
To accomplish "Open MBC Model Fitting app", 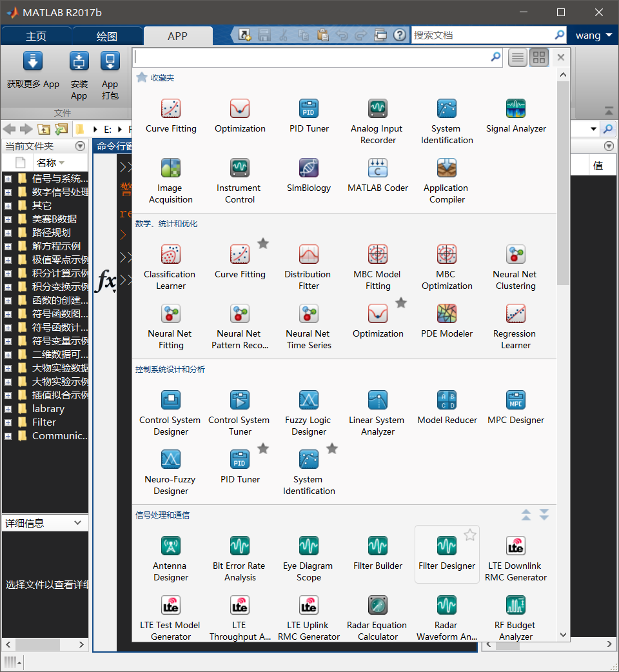I will [x=378, y=268].
